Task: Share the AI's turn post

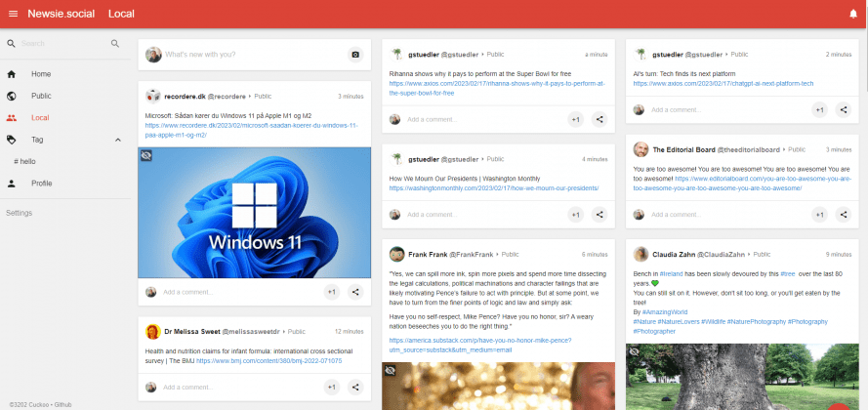Action: [x=843, y=110]
